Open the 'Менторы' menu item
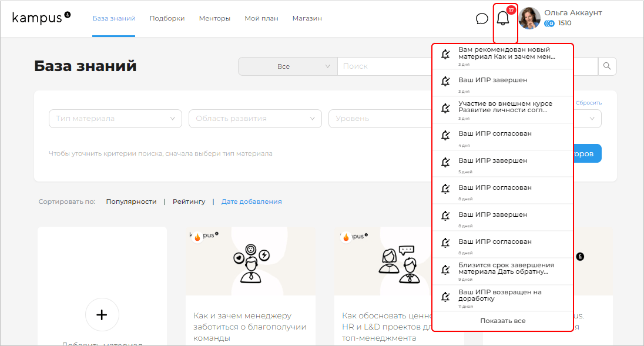 point(214,18)
